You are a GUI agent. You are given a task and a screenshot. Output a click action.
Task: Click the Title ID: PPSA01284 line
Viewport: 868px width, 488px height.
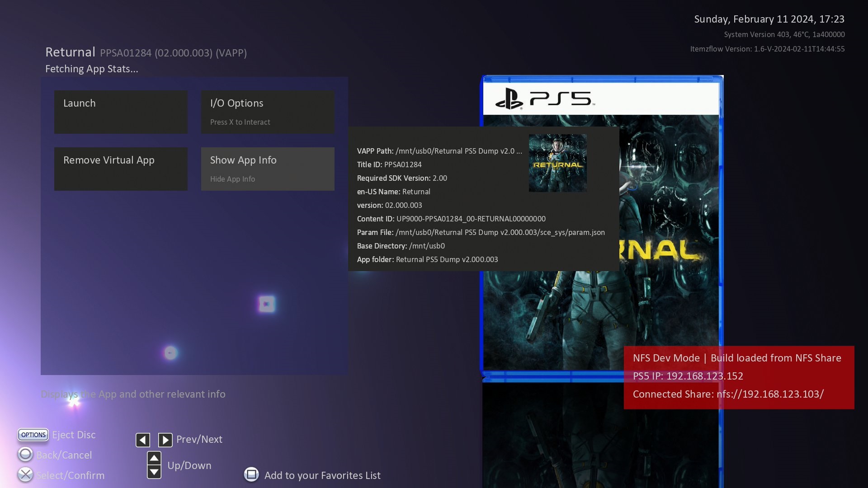[389, 164]
